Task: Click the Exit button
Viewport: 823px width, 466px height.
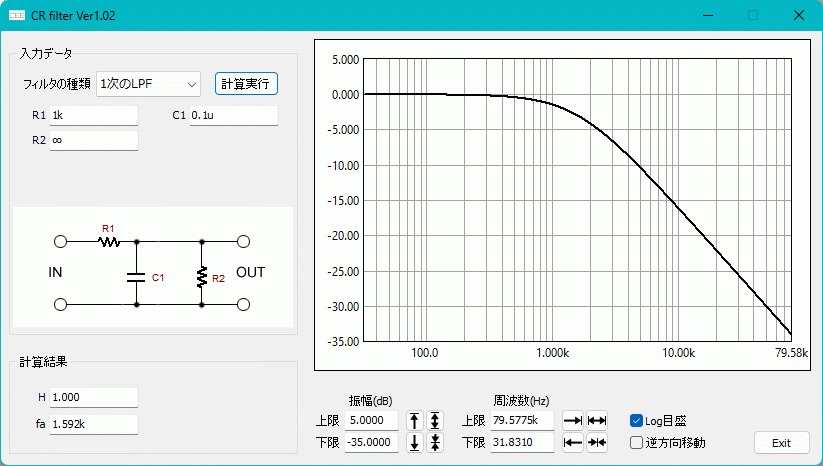Action: click(781, 442)
